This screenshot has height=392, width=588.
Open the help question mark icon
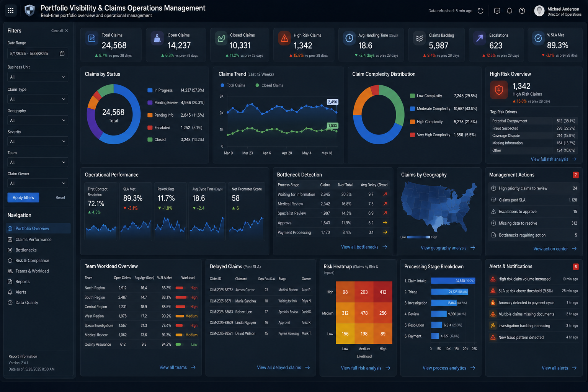click(x=522, y=11)
